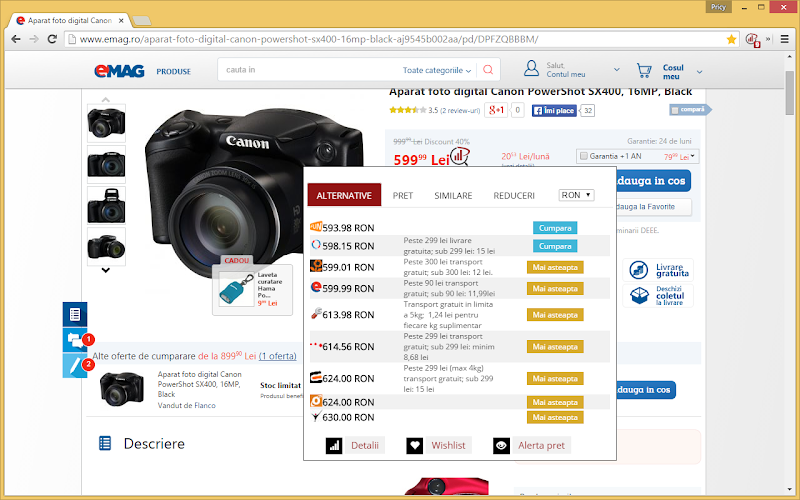The width and height of the screenshot is (800, 500).
Task: Reload the page with refresh icon
Action: (x=52, y=39)
